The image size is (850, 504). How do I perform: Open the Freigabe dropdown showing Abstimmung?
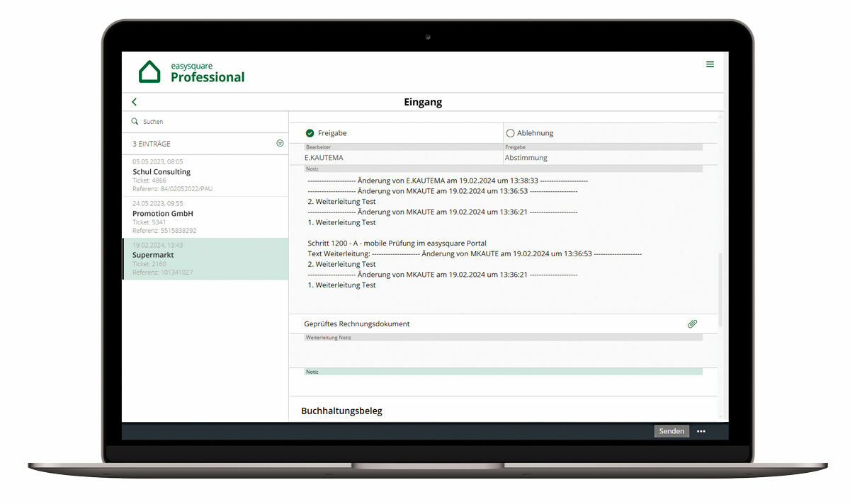tap(602, 158)
